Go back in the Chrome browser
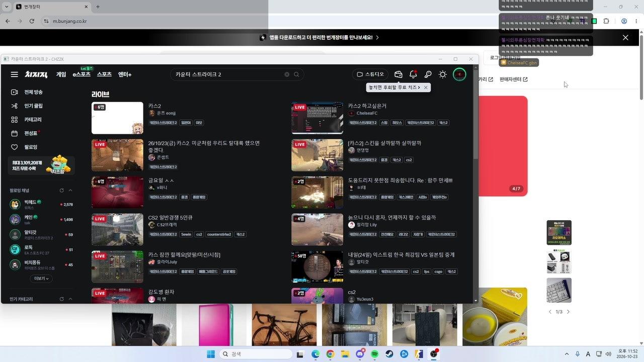 [x=8, y=21]
